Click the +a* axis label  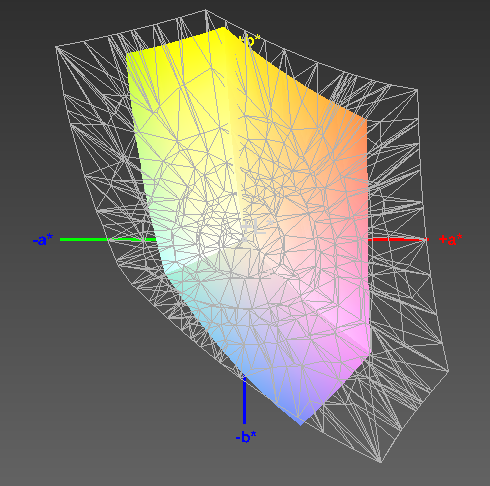pyautogui.click(x=451, y=239)
